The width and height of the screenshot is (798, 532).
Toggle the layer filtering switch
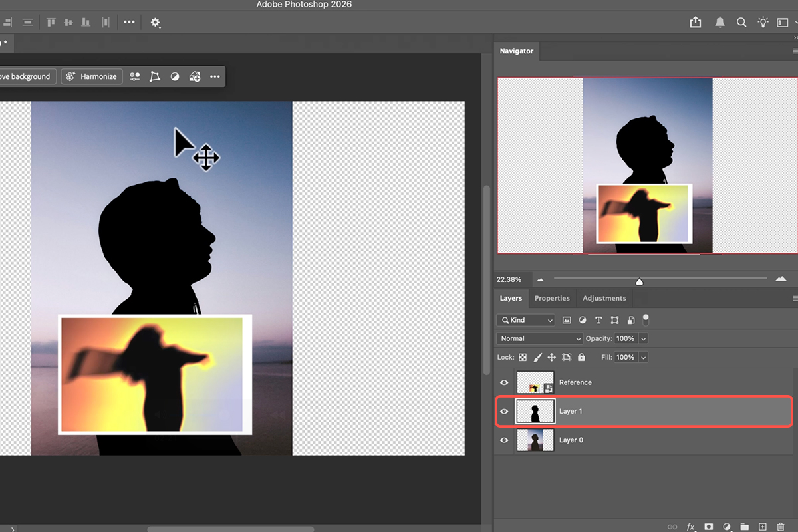coord(645,319)
